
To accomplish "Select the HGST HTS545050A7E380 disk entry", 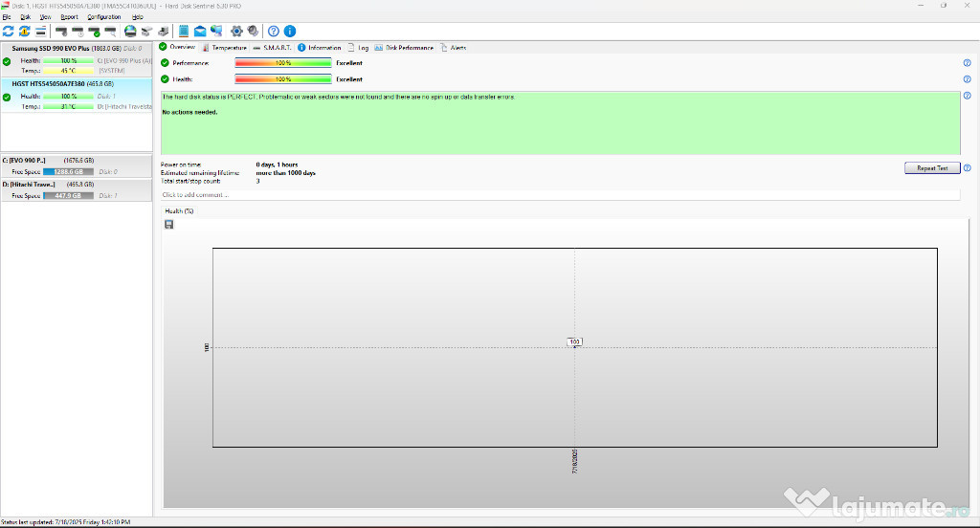I will point(77,95).
